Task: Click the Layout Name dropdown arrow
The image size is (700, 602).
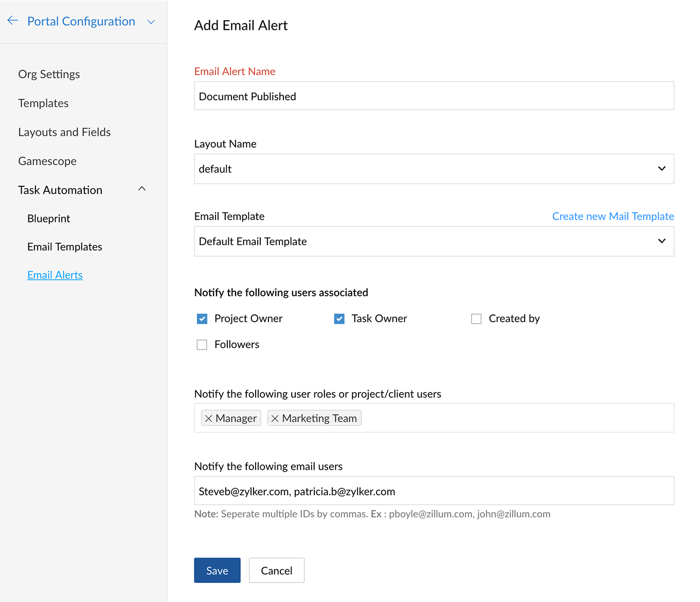Action: coord(662,169)
